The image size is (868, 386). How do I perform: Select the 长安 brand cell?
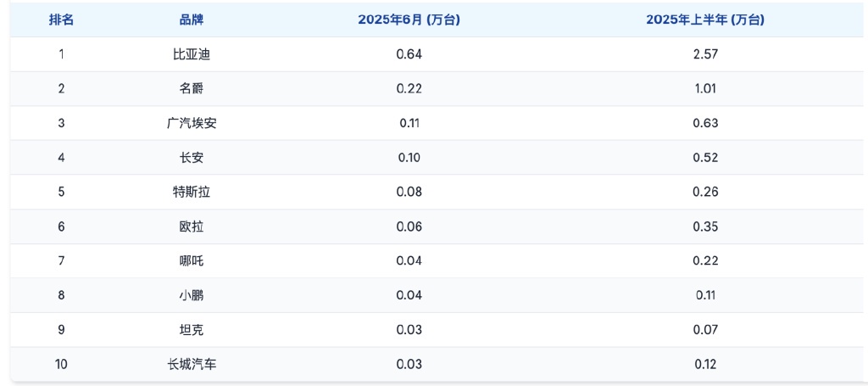(192, 158)
